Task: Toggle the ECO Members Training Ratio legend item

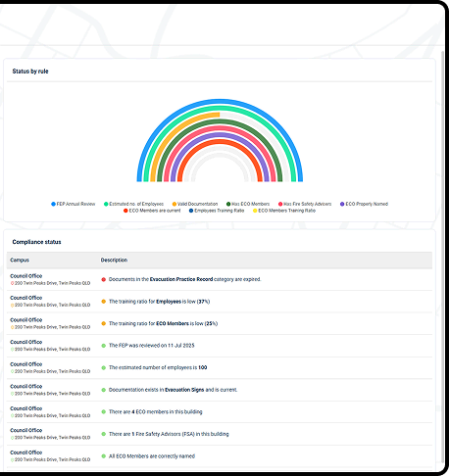Action: point(284,211)
